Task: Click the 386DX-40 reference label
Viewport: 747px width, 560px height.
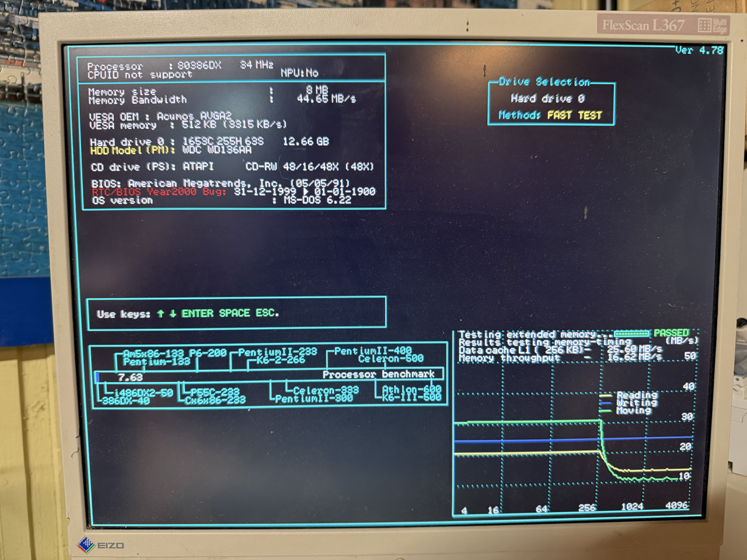Action: tap(126, 401)
